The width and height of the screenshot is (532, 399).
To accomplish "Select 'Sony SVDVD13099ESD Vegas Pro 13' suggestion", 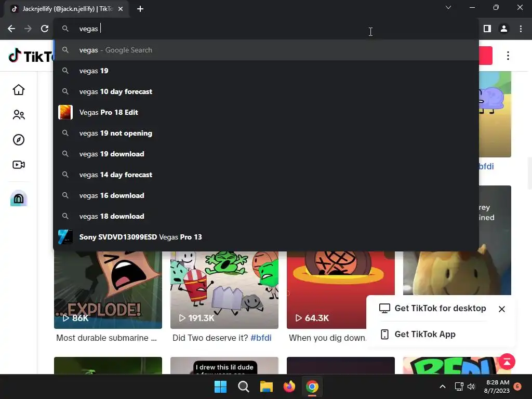I will [x=266, y=237].
